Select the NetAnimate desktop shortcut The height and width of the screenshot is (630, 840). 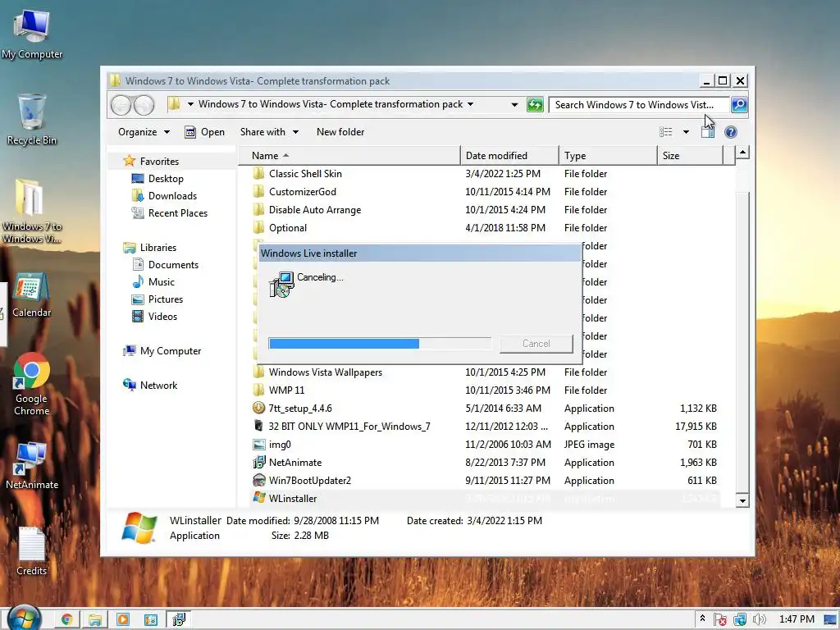pos(32,466)
